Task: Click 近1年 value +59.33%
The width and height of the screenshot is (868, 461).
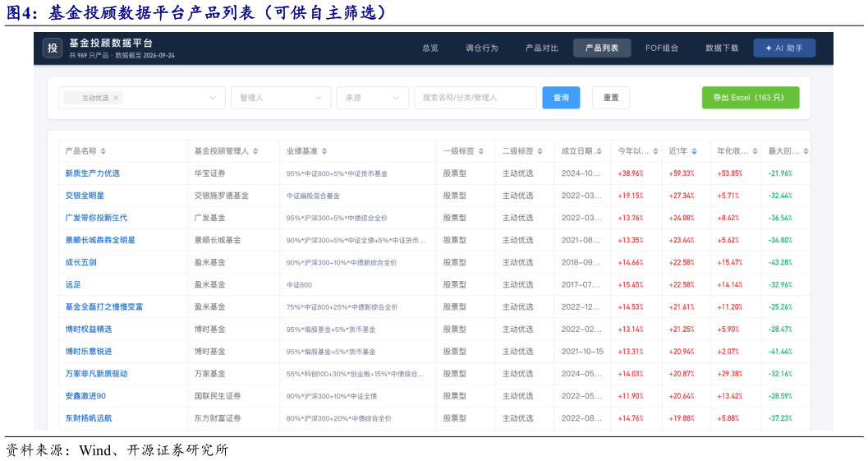Action: pos(682,173)
